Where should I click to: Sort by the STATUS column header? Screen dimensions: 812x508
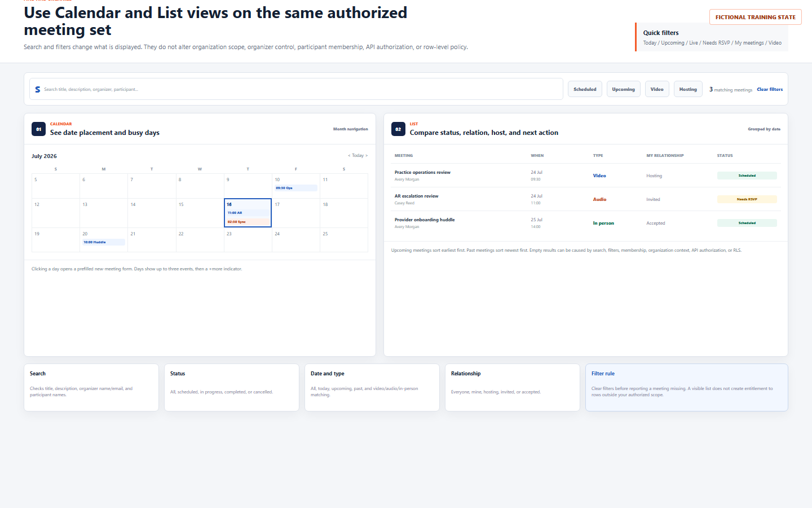[x=725, y=155]
